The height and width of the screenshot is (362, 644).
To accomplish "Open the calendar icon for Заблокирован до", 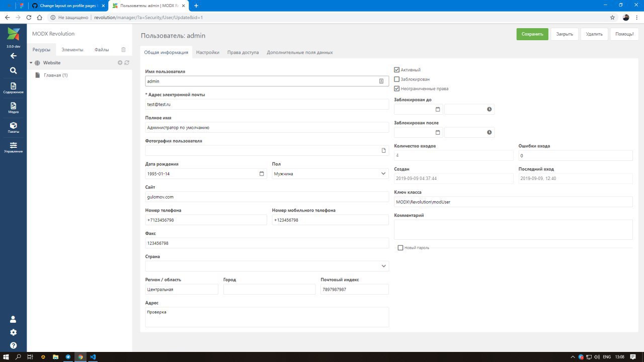I will [x=438, y=110].
